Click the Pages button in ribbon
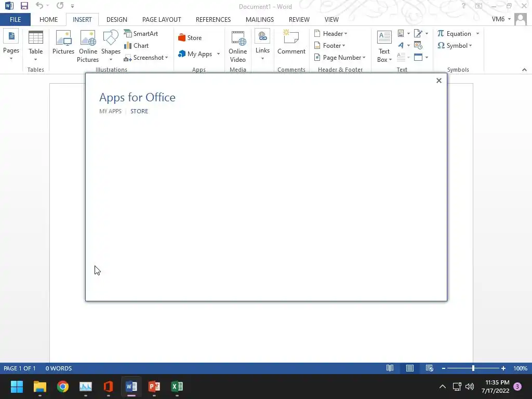Viewport: 532px width, 399px height. [11, 46]
